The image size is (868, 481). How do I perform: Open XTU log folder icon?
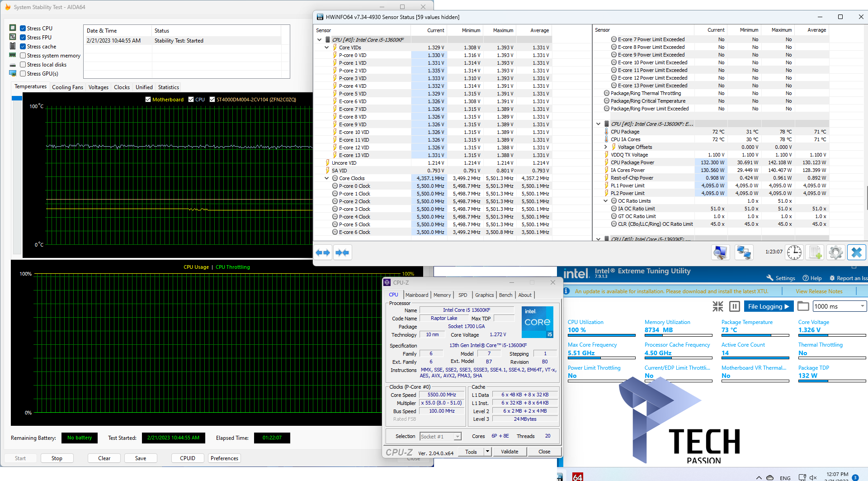point(803,306)
